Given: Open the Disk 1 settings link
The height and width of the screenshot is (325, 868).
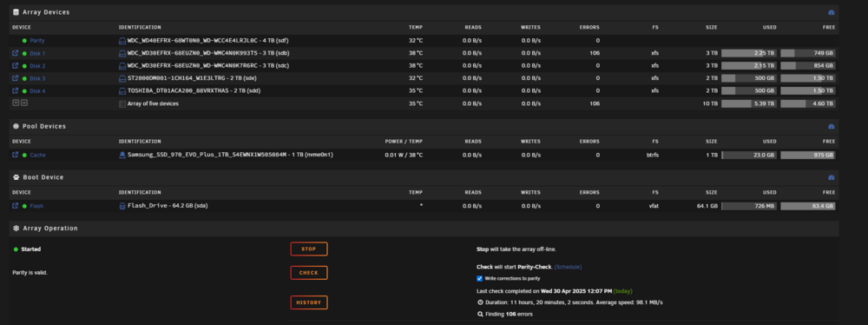Looking at the screenshot, I should (x=37, y=54).
